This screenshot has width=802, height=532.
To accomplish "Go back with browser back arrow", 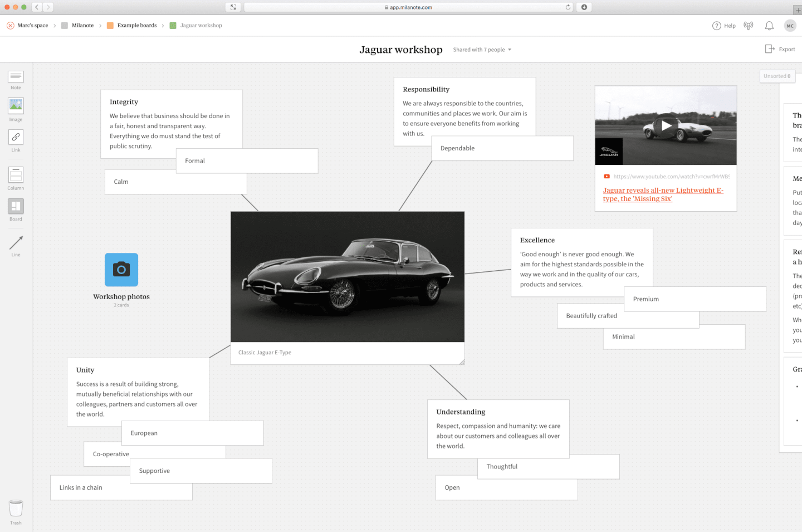I will (37, 7).
